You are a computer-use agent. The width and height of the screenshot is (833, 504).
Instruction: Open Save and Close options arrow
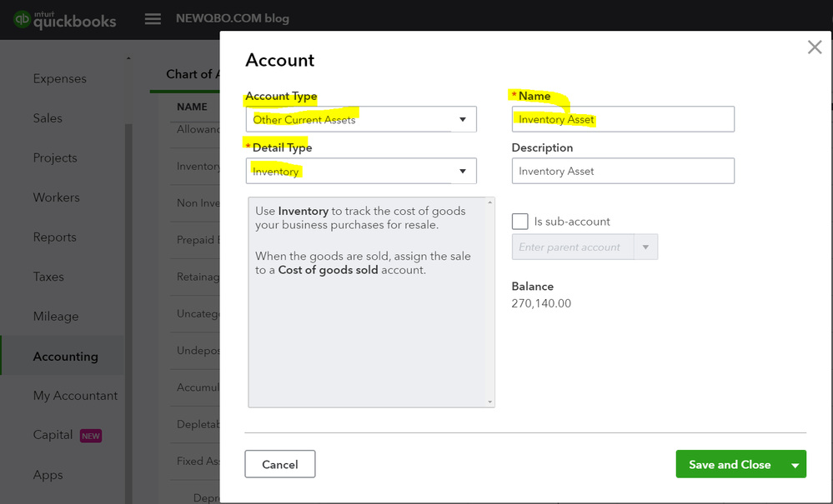pos(796,465)
